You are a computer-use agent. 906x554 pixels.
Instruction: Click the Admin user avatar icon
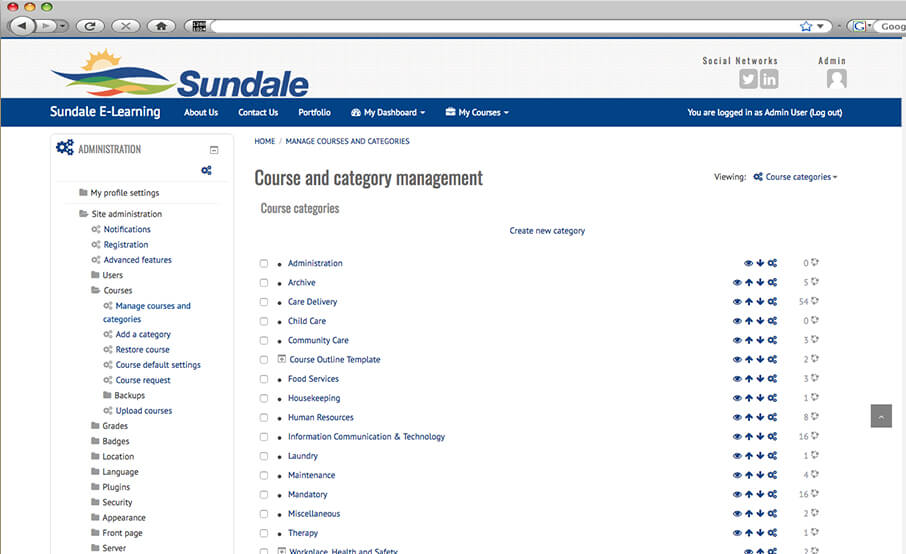(x=836, y=79)
